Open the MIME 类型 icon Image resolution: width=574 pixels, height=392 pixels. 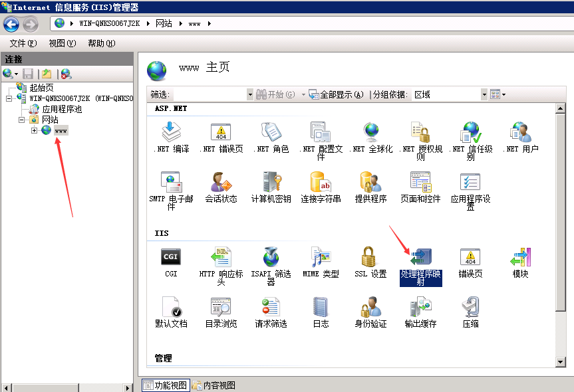point(321,257)
